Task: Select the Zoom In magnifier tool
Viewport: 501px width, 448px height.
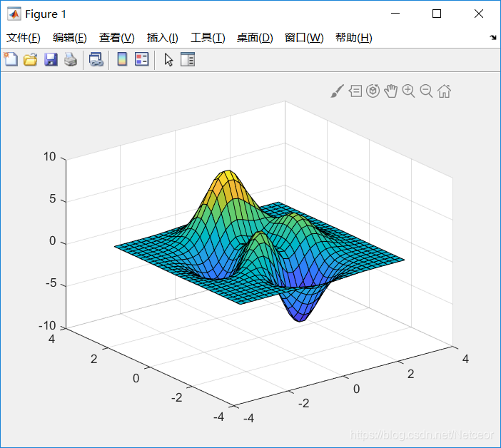Action: pos(408,91)
